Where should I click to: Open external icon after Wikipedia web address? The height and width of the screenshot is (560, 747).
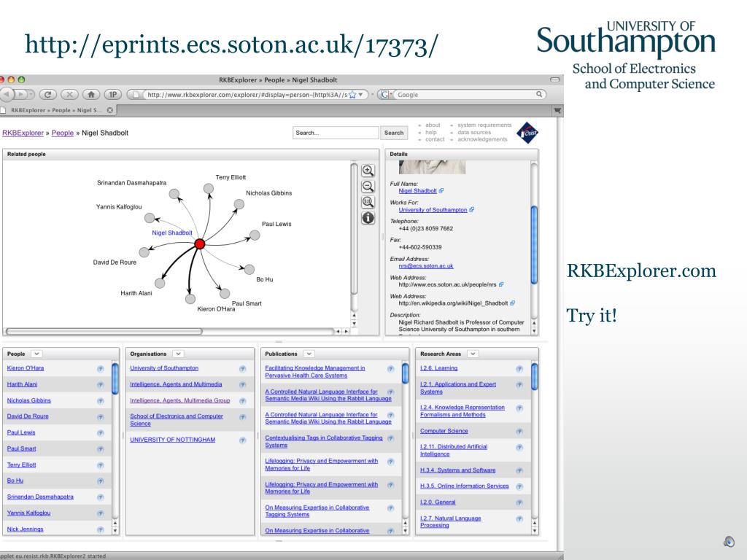[513, 303]
